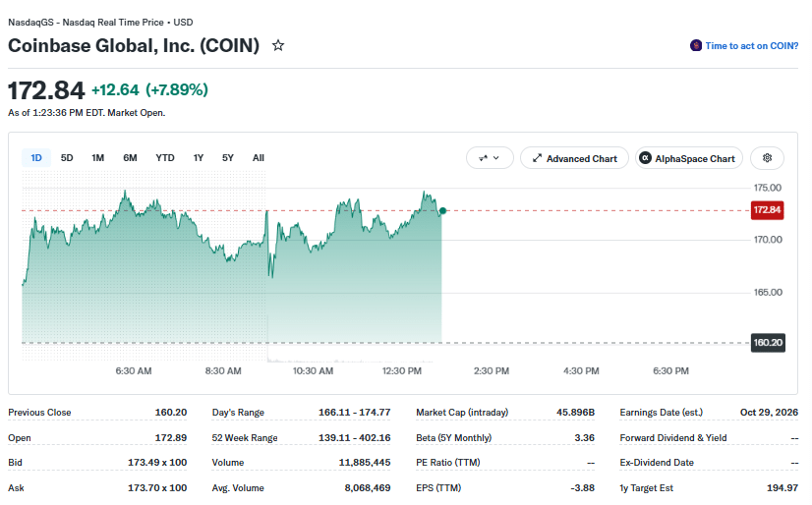Show the 1Y chart range
This screenshot has width=812, height=505.
(x=199, y=158)
